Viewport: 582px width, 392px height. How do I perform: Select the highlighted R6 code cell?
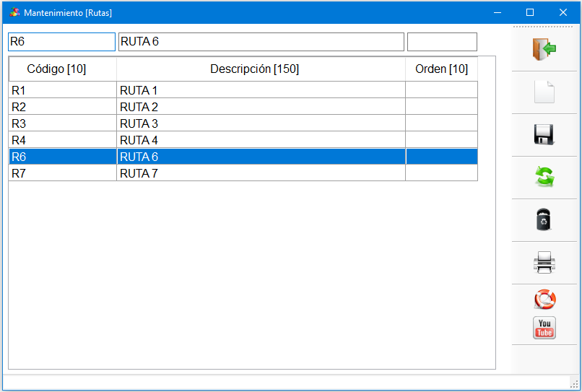point(63,157)
